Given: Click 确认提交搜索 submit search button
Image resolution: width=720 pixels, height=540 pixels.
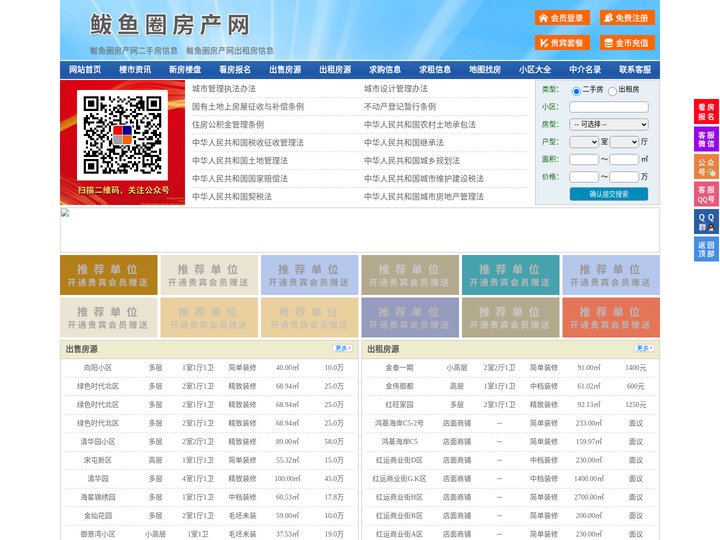Looking at the screenshot, I should tap(609, 194).
